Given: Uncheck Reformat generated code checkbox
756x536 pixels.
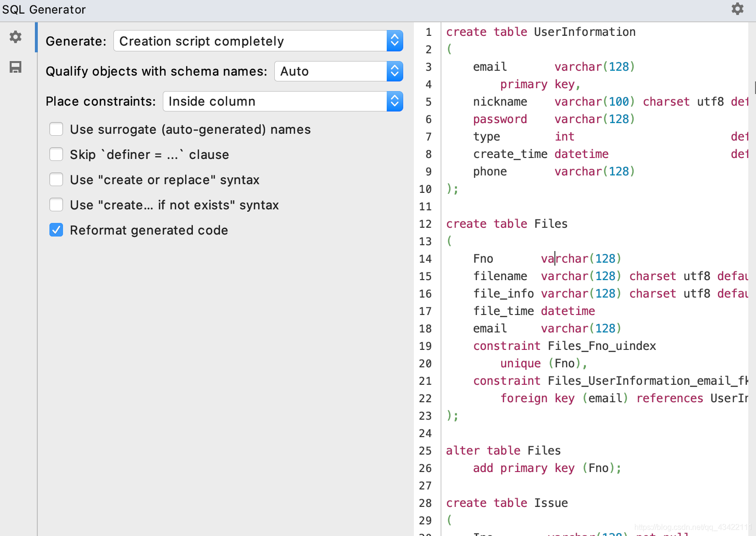Looking at the screenshot, I should click(56, 230).
